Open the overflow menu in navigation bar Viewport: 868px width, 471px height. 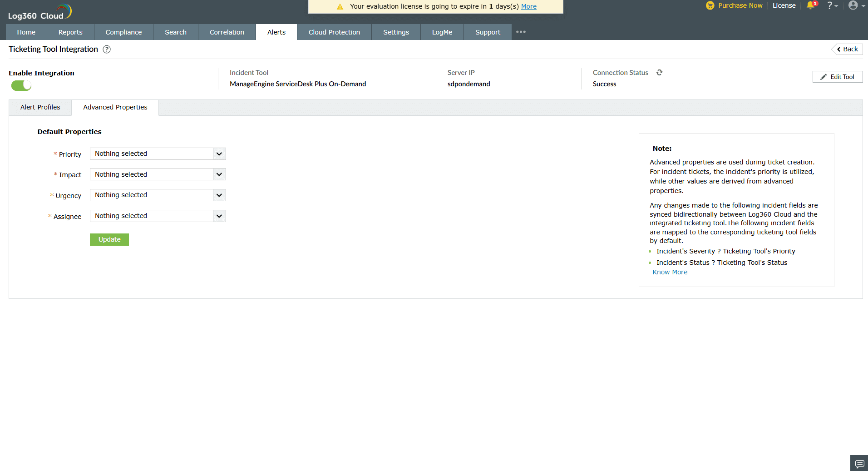[521, 32]
